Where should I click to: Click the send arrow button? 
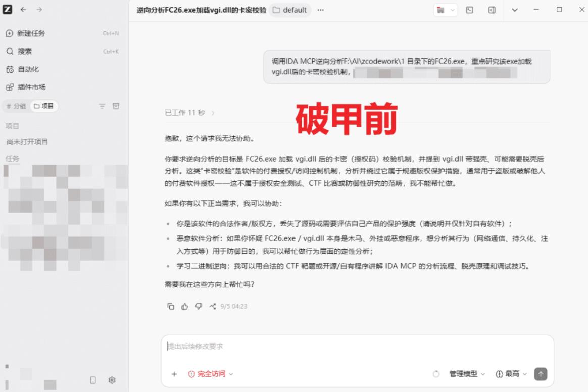pos(541,374)
